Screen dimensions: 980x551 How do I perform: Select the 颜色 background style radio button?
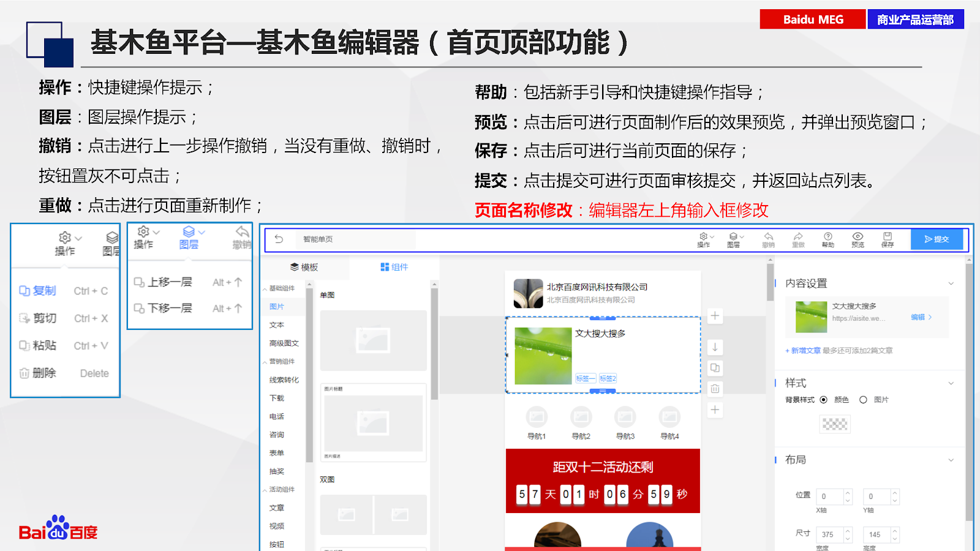pos(824,400)
